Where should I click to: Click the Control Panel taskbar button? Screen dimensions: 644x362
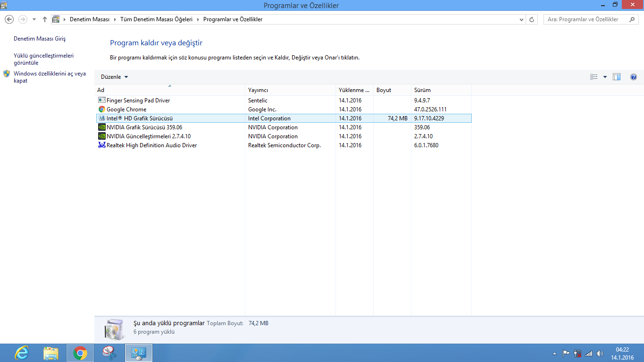138,353
